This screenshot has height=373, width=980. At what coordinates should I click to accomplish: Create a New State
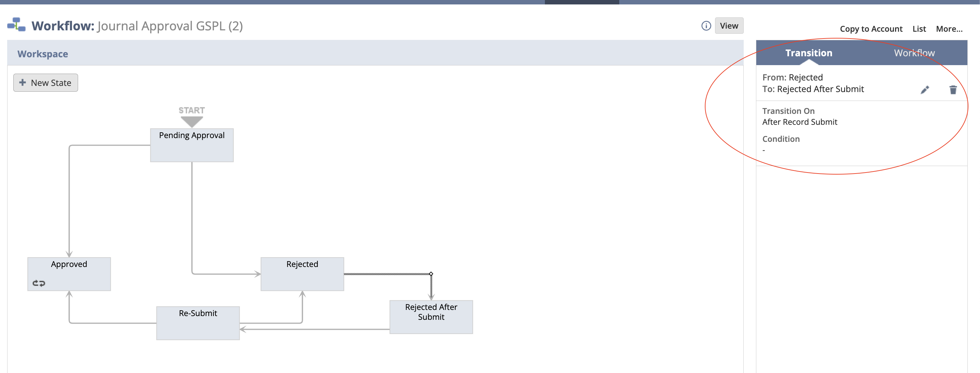[x=46, y=83]
